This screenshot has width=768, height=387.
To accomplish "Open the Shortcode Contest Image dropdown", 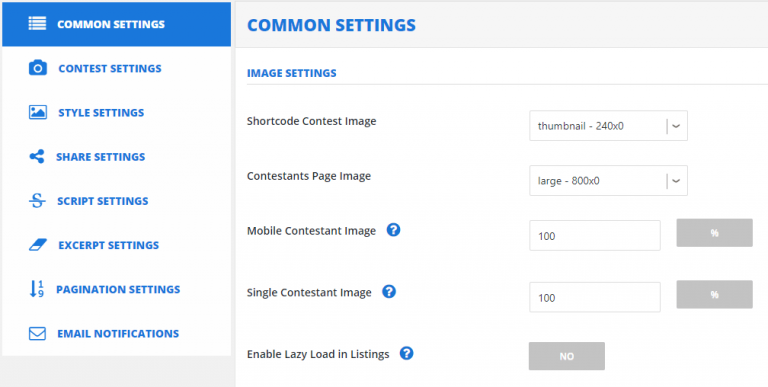I will click(x=608, y=126).
